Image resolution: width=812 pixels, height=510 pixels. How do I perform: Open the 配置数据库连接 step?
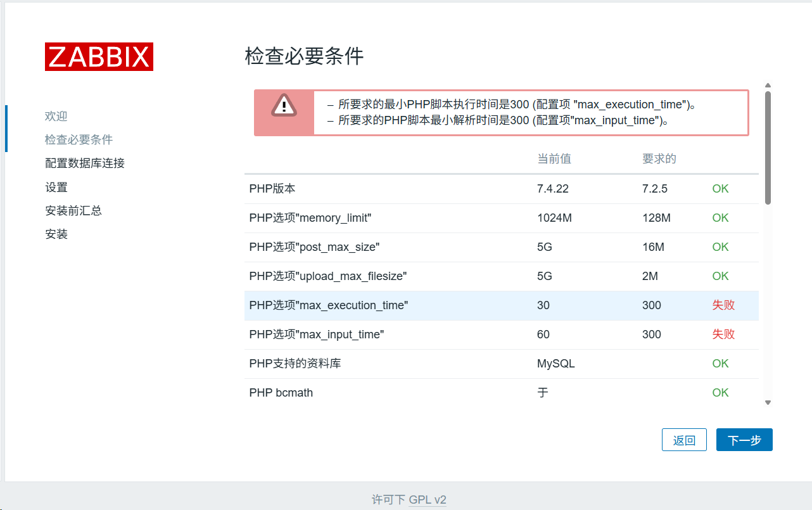click(85, 163)
